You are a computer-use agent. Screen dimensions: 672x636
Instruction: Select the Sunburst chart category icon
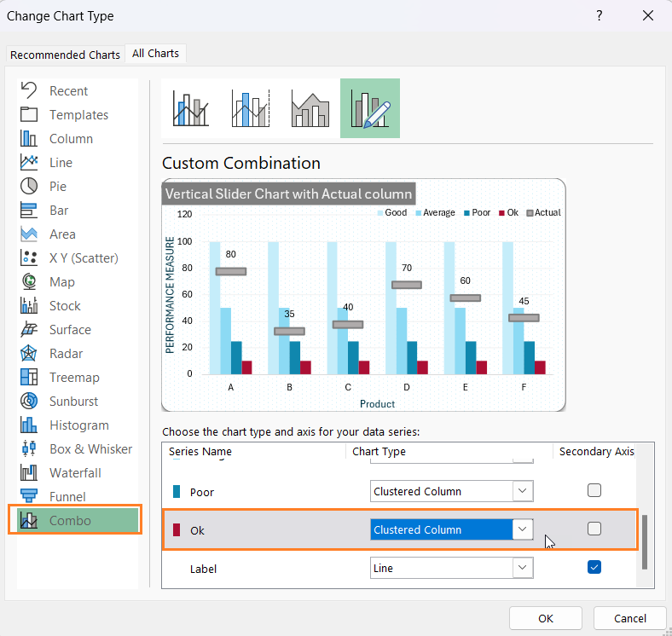29,402
